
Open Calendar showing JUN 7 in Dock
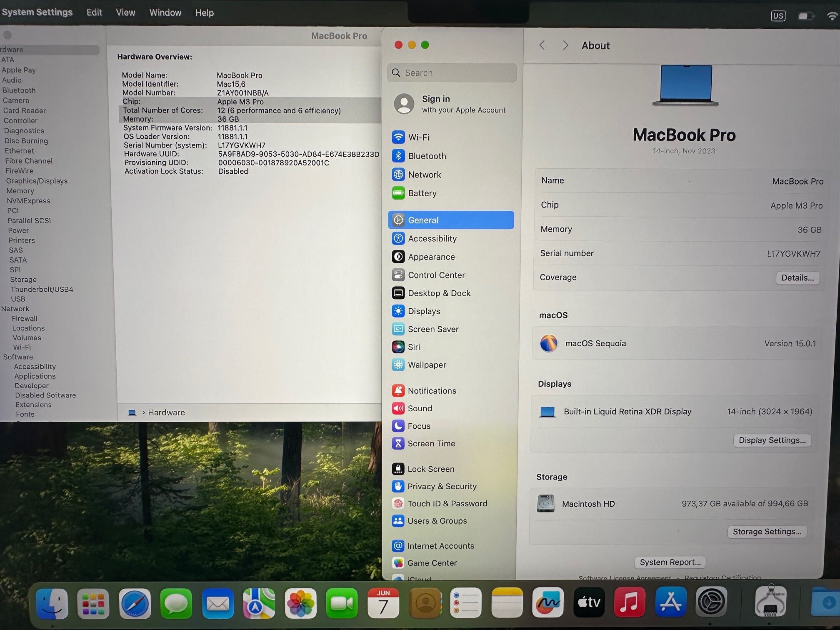coord(383,603)
